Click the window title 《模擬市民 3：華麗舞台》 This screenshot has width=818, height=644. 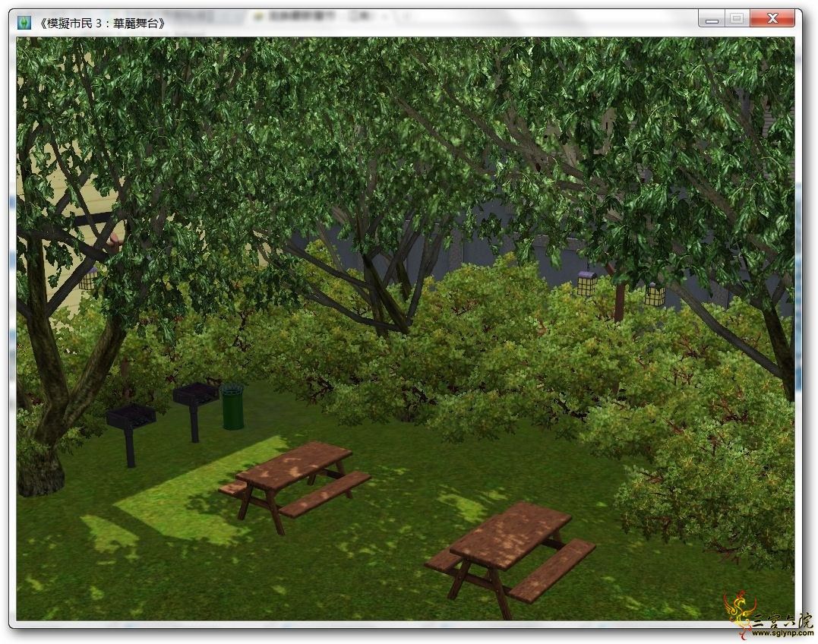click(x=101, y=23)
